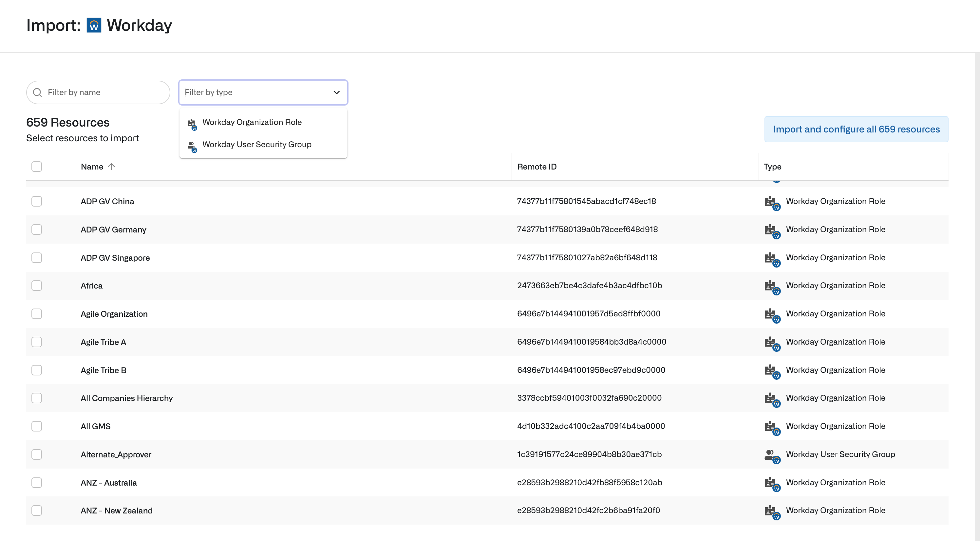The width and height of the screenshot is (980, 541).
Task: Click the User Security Group icon in the dropdown list
Action: point(192,146)
